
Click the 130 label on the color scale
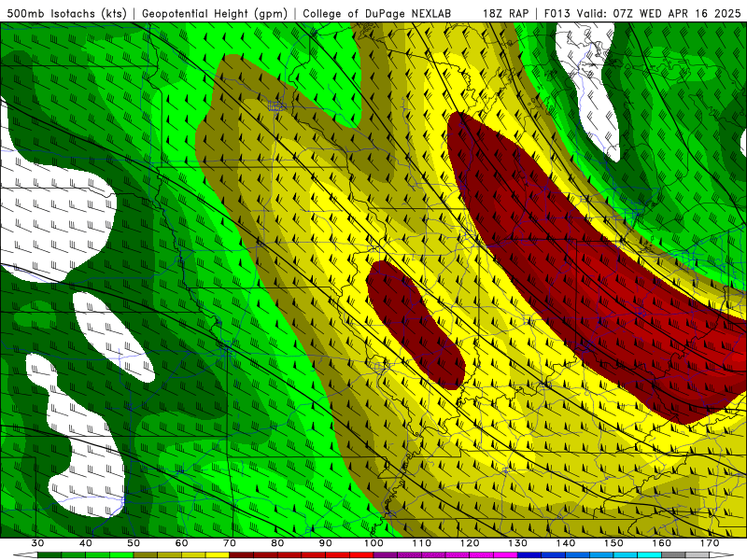[x=518, y=543]
